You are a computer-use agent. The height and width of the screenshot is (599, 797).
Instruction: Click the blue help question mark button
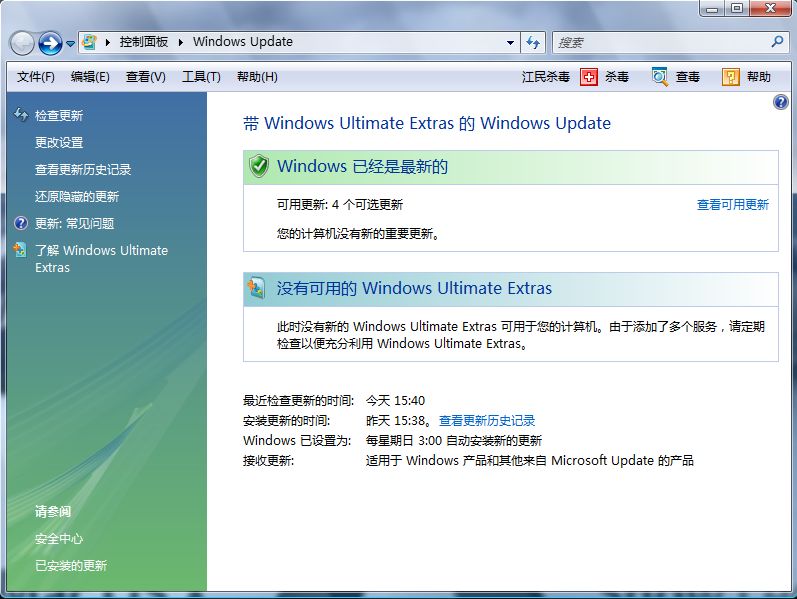(x=781, y=102)
